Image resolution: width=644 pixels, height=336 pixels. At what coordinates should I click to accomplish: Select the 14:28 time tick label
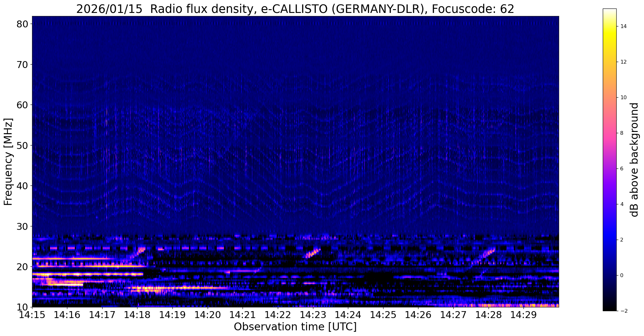click(489, 315)
